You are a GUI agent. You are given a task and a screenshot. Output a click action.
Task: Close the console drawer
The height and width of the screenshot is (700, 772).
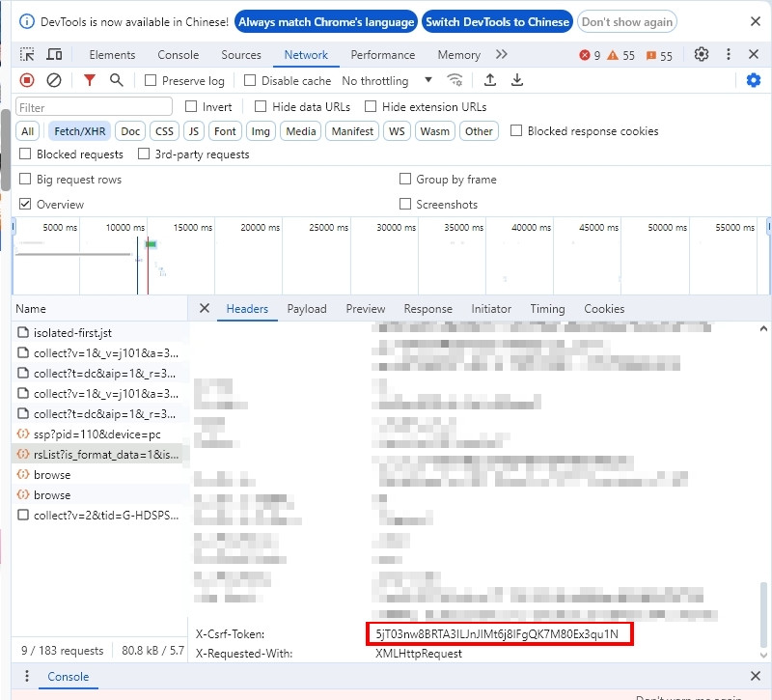point(756,676)
